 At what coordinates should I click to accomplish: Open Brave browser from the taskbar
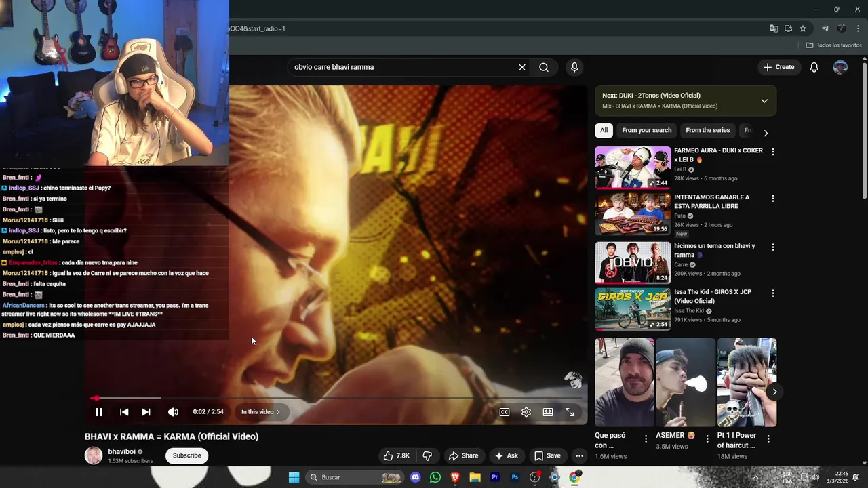pyautogui.click(x=455, y=477)
